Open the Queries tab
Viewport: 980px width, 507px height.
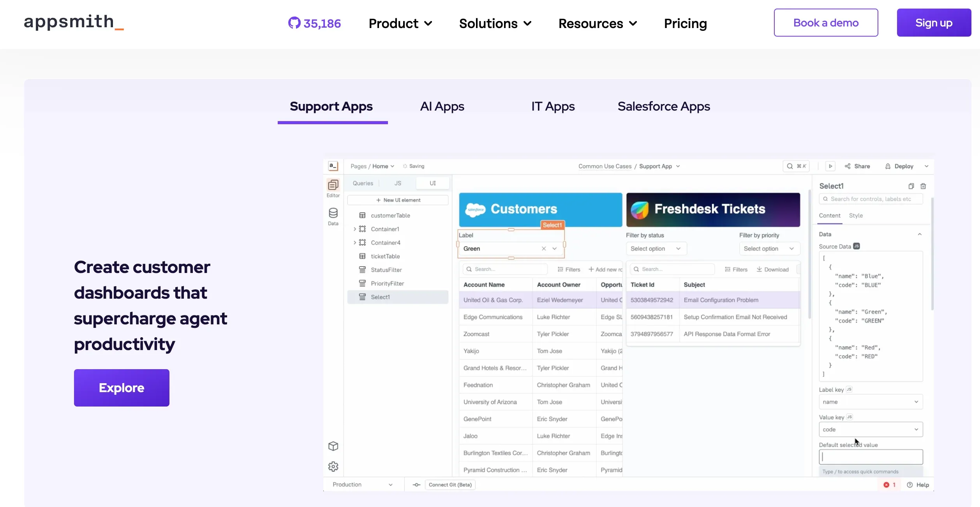pos(363,183)
